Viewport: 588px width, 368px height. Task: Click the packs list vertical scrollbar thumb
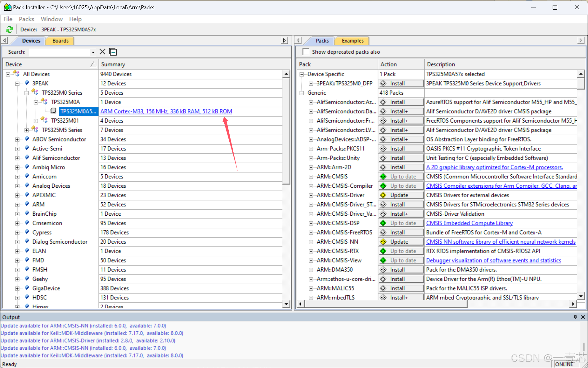581,83
